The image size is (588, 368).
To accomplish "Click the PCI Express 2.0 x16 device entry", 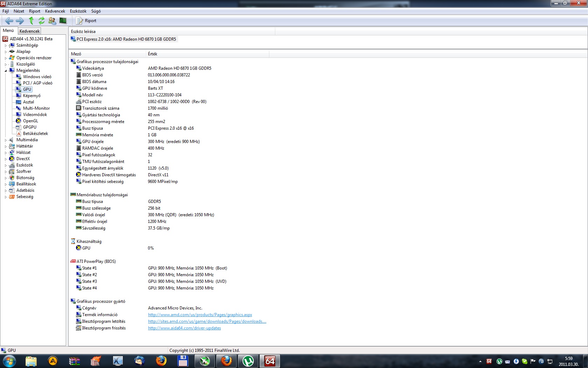I will click(124, 39).
